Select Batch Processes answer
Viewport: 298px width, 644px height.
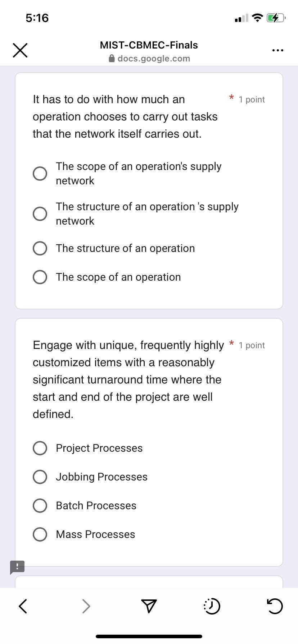pos(40,505)
